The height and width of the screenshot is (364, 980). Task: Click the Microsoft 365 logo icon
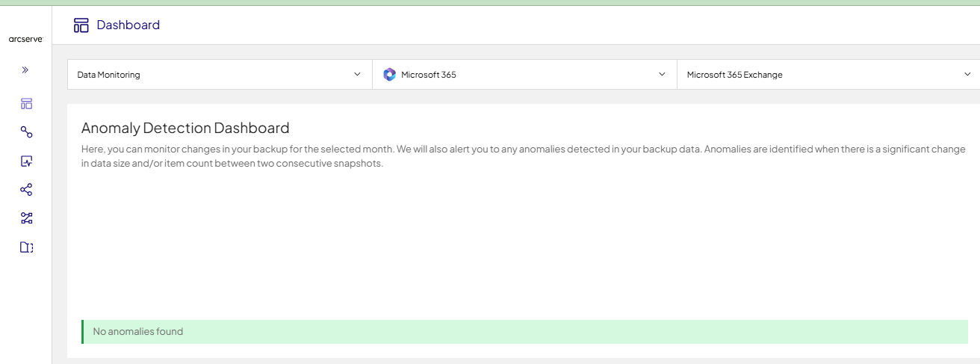(389, 75)
